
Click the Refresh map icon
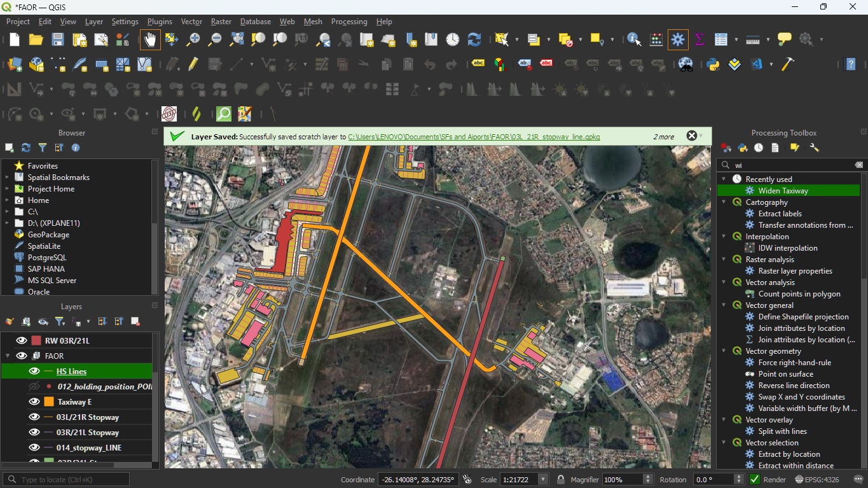[x=474, y=39]
